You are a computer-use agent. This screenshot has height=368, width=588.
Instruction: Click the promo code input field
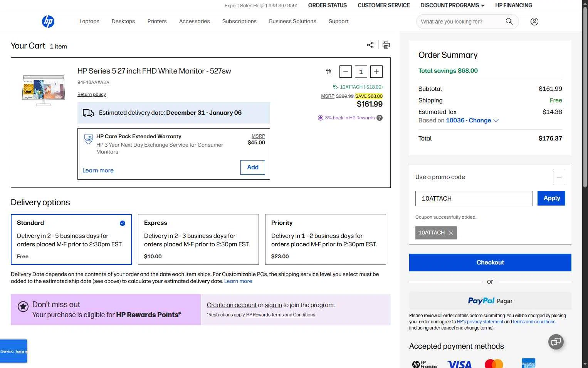[x=474, y=199]
